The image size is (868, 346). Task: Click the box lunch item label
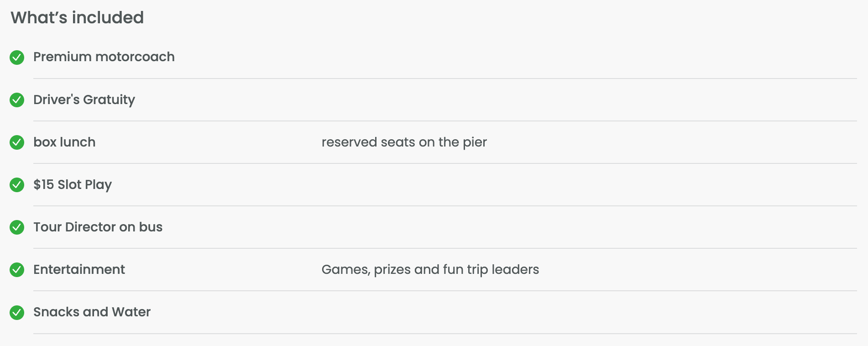coord(64,142)
